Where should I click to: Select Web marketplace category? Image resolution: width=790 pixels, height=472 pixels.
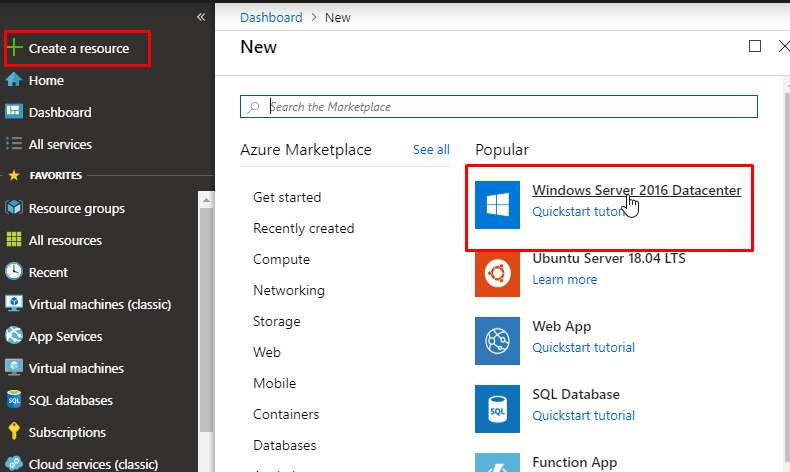point(267,352)
